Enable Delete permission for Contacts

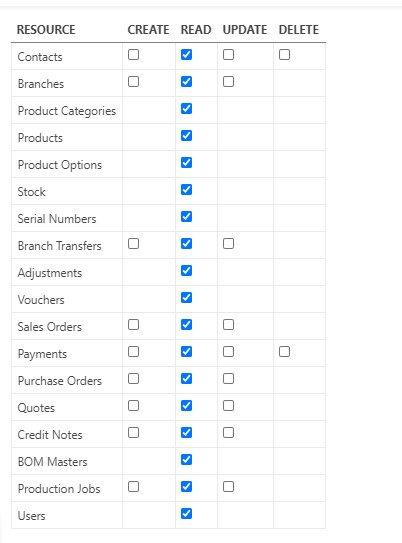(284, 55)
